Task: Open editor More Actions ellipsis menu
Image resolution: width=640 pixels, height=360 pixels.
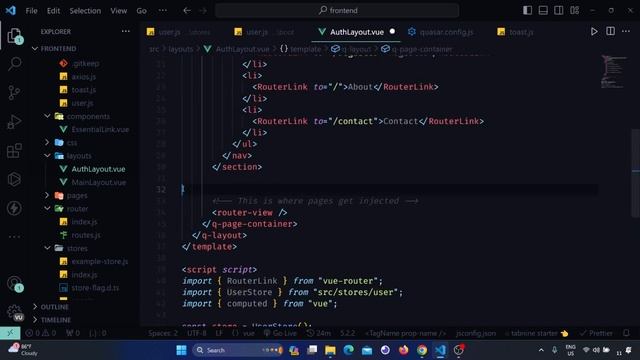Action: coord(626,31)
